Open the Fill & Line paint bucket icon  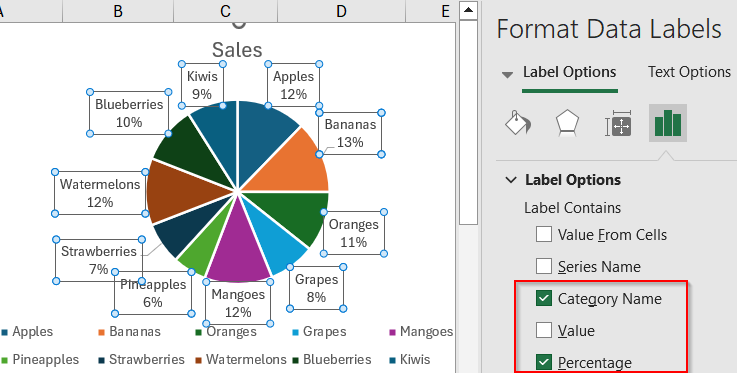tap(517, 123)
